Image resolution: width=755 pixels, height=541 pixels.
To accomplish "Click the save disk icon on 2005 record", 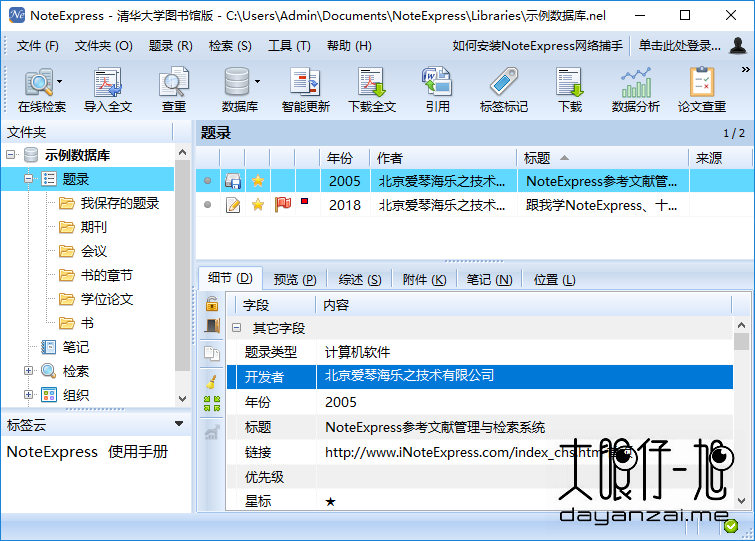I will pyautogui.click(x=233, y=181).
